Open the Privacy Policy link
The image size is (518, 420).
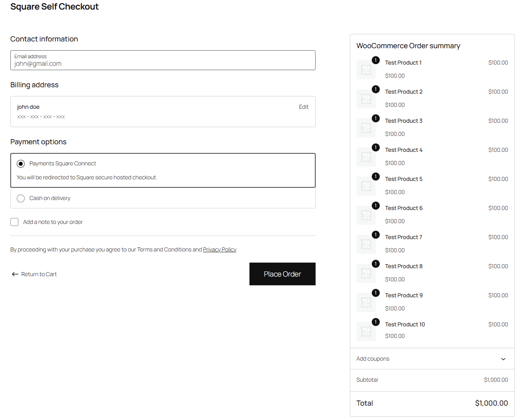coord(220,249)
